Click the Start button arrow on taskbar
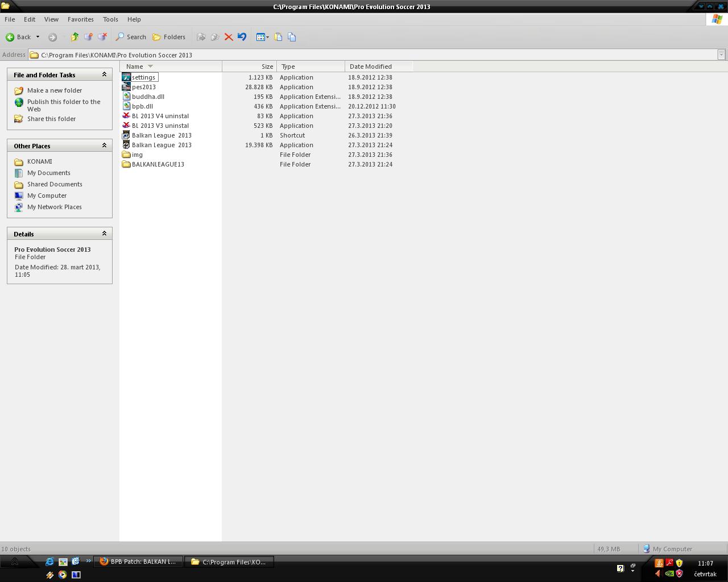This screenshot has width=728, height=582. (14, 562)
